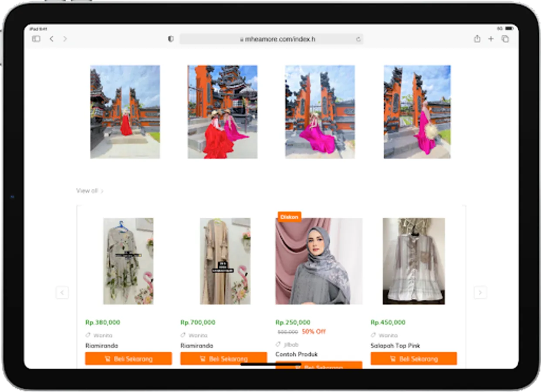Select the Jilbab category tag
This screenshot has width=541, height=392.
tap(287, 345)
